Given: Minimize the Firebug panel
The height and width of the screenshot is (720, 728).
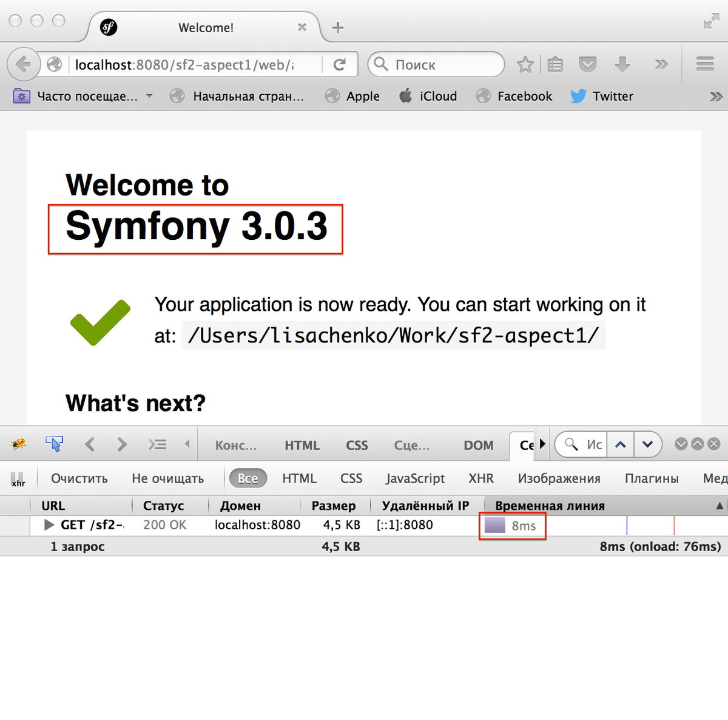Looking at the screenshot, I should click(x=681, y=444).
